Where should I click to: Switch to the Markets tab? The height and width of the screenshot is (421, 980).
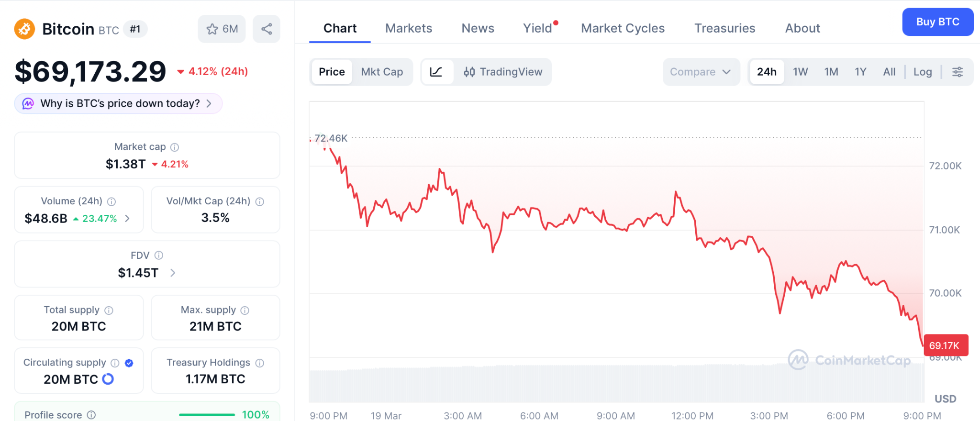408,28
